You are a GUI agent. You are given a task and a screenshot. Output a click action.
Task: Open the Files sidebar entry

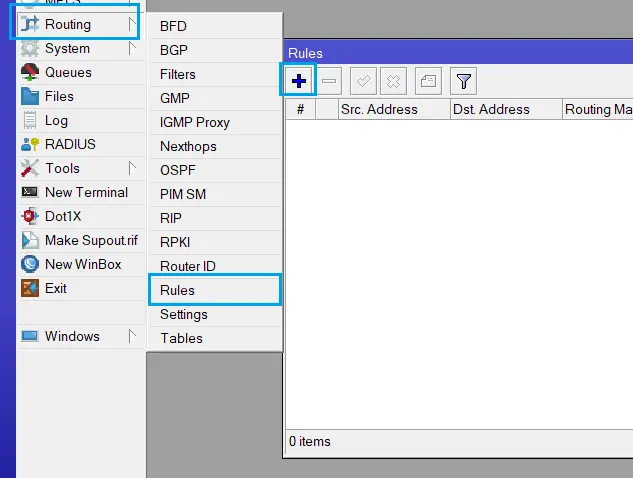59,96
